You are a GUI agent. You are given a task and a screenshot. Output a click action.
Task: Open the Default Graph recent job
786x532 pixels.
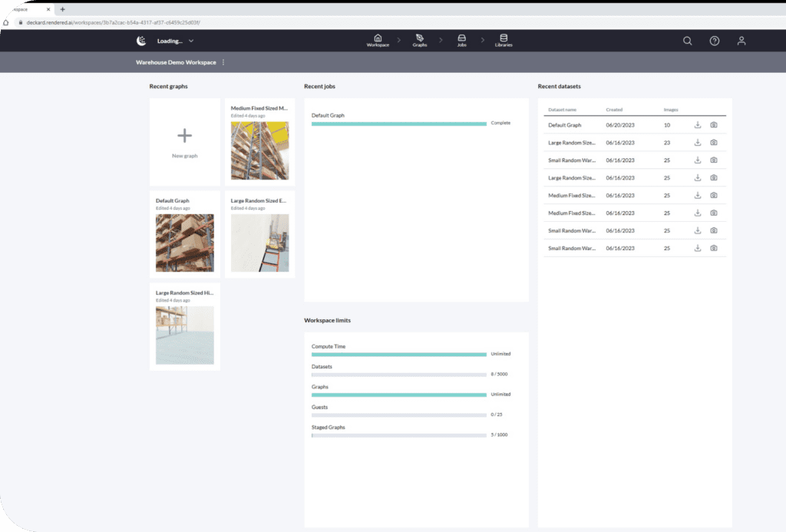point(328,115)
